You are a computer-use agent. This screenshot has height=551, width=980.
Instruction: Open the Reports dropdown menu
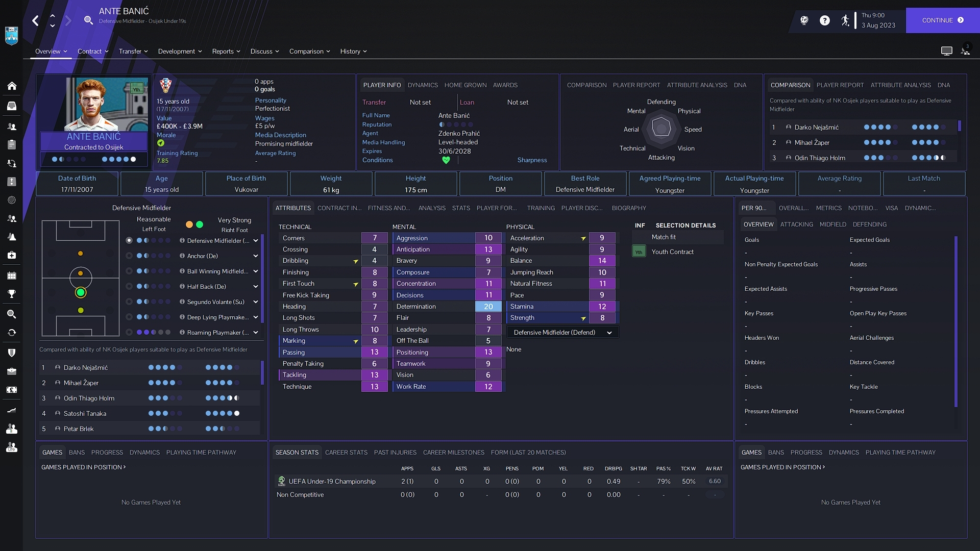coord(226,52)
